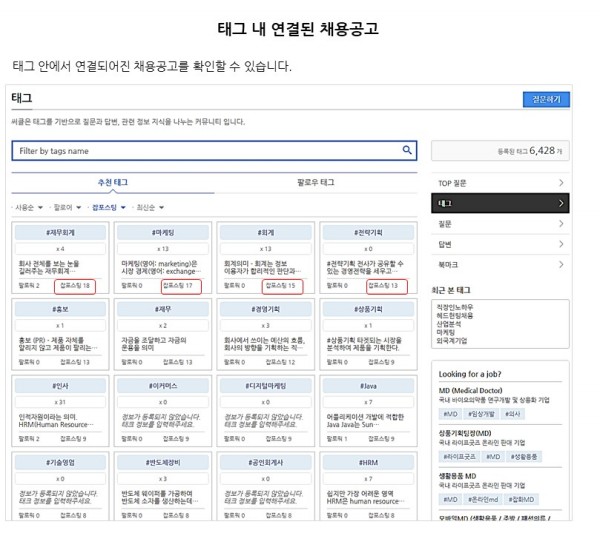600x533 pixels.
Task: Click chevron arrow beside 북마크
Action: (561, 264)
